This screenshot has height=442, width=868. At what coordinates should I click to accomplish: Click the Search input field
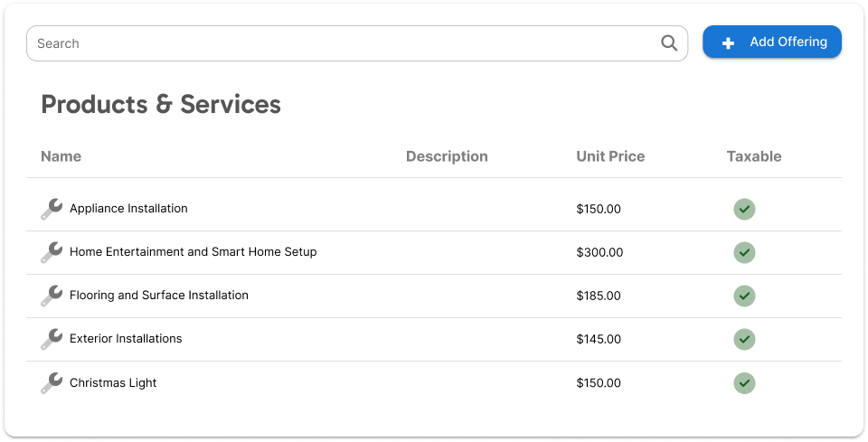357,43
